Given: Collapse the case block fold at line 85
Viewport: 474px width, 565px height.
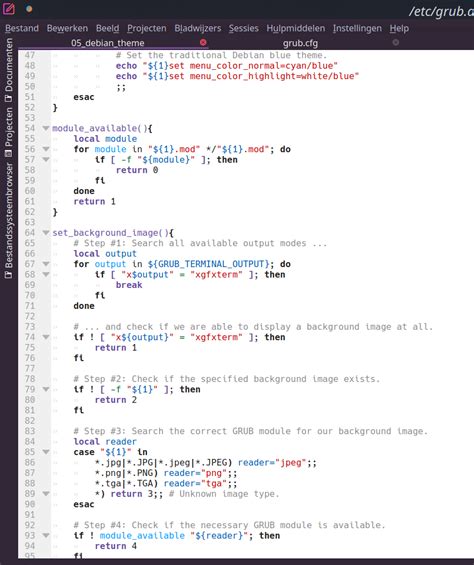Looking at the screenshot, I should click(x=46, y=452).
